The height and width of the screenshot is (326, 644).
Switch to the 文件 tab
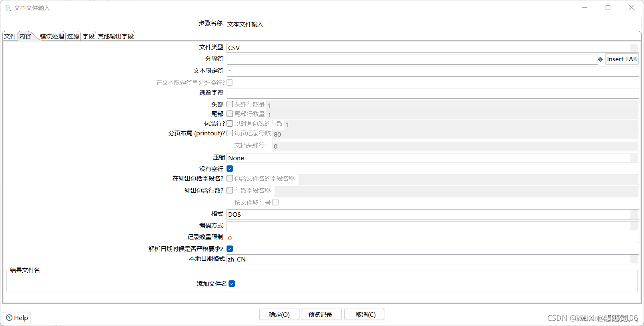point(10,36)
